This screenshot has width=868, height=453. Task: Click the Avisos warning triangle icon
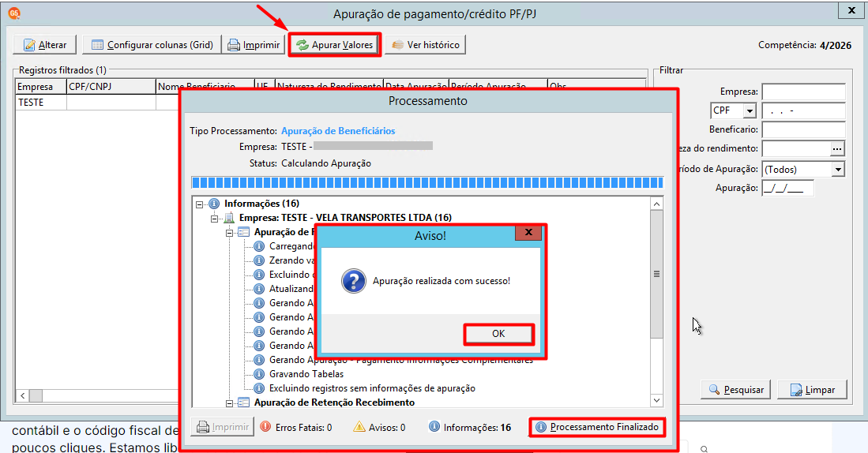coord(359,427)
